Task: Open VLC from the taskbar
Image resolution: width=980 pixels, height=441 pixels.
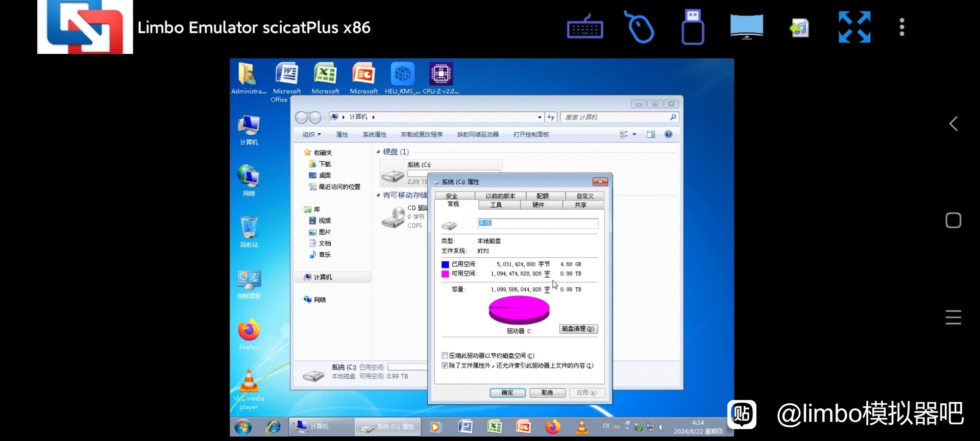Action: pos(582,427)
